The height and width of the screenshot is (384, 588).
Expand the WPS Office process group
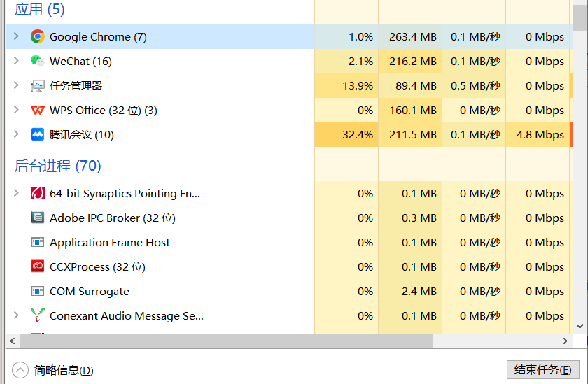(16, 111)
